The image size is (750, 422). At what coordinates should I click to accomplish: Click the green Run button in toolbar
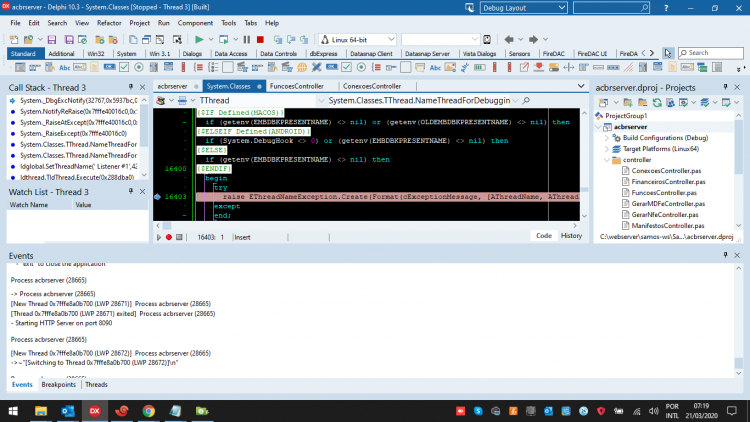click(x=199, y=40)
